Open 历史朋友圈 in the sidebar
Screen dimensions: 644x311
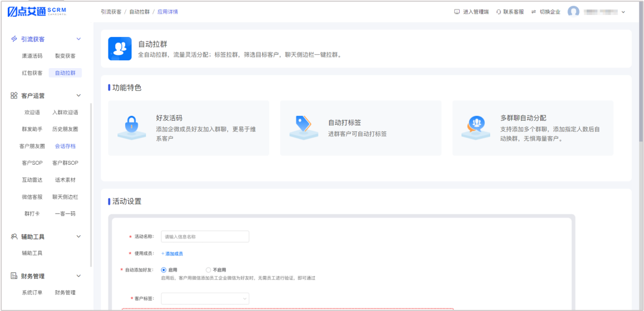pyautogui.click(x=66, y=129)
